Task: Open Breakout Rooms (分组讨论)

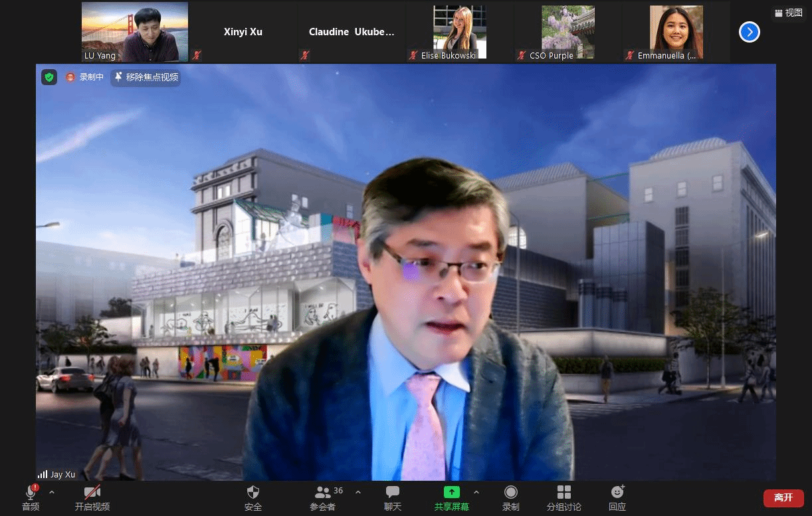Action: 563,493
